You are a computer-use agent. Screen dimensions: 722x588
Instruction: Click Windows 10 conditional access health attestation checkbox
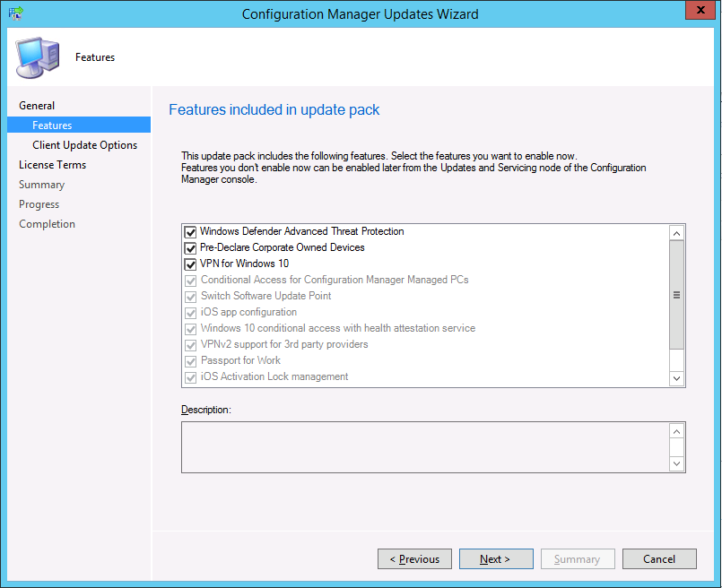coord(190,328)
